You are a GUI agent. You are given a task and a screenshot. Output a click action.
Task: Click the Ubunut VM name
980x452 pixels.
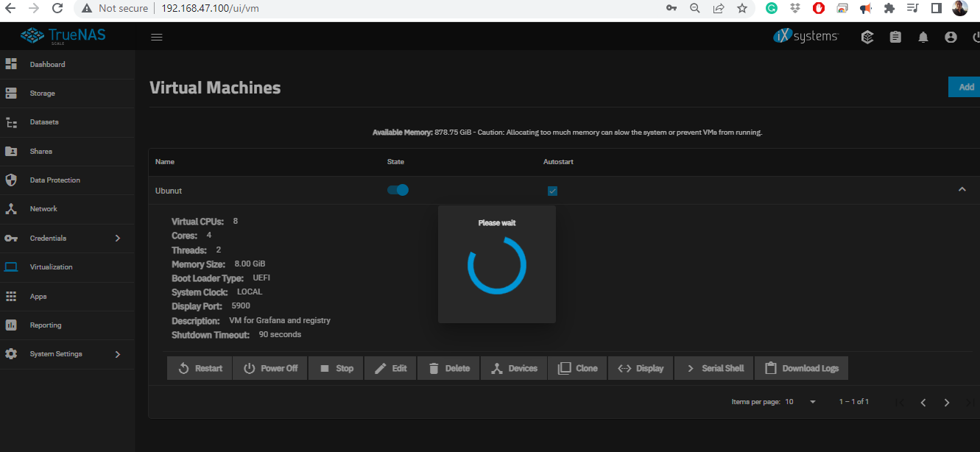[169, 191]
